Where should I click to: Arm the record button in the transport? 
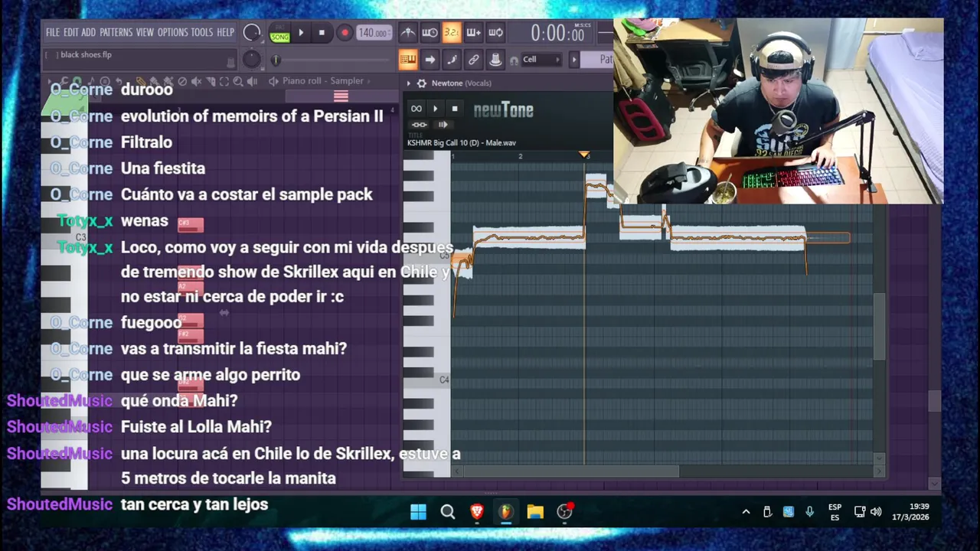point(345,33)
